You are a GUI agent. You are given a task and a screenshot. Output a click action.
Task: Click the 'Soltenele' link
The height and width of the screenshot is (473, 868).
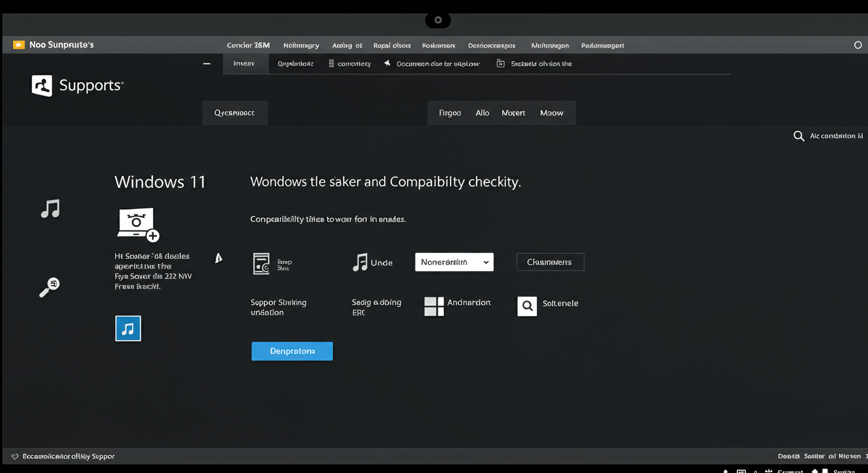coord(560,303)
